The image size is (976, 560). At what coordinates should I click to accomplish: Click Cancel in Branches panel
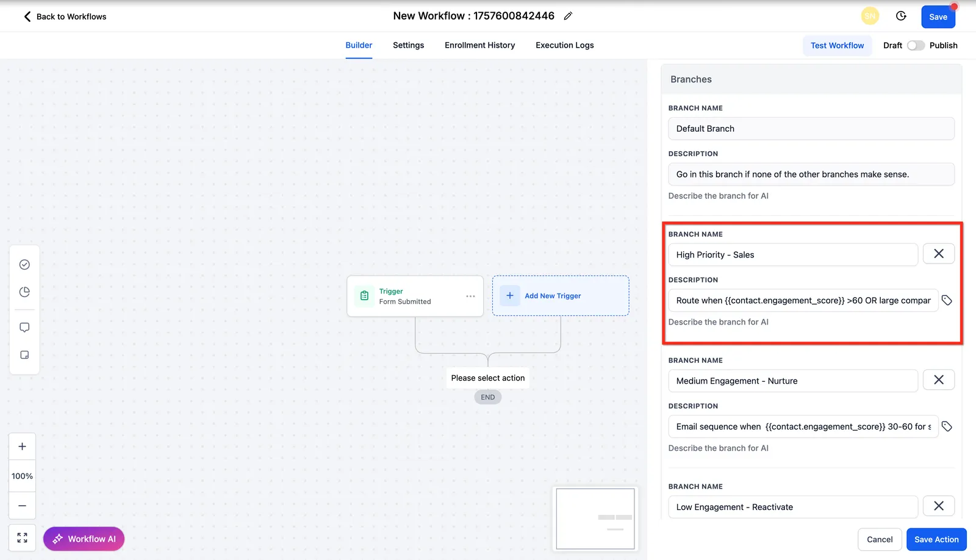pyautogui.click(x=880, y=539)
